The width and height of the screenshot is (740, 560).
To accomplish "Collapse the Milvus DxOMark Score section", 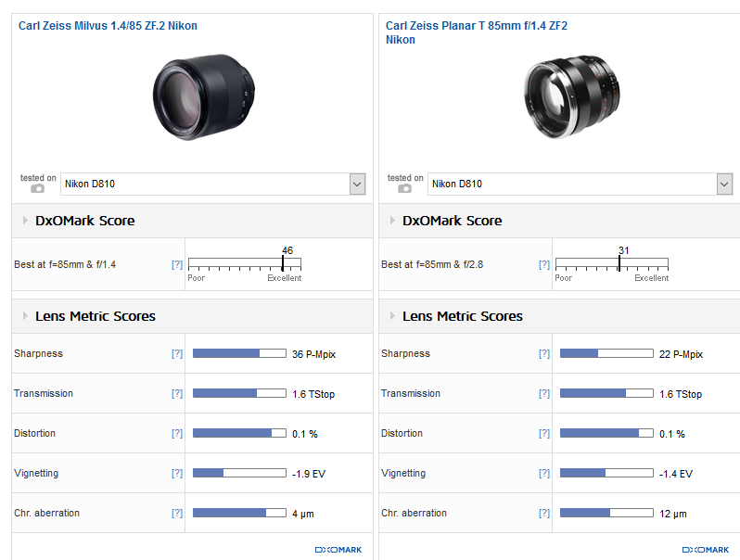I will point(25,221).
